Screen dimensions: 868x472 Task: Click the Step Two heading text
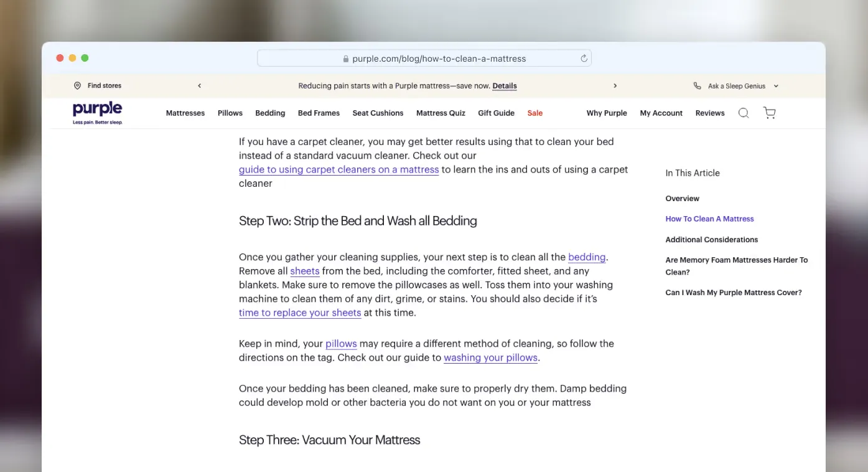[358, 220]
